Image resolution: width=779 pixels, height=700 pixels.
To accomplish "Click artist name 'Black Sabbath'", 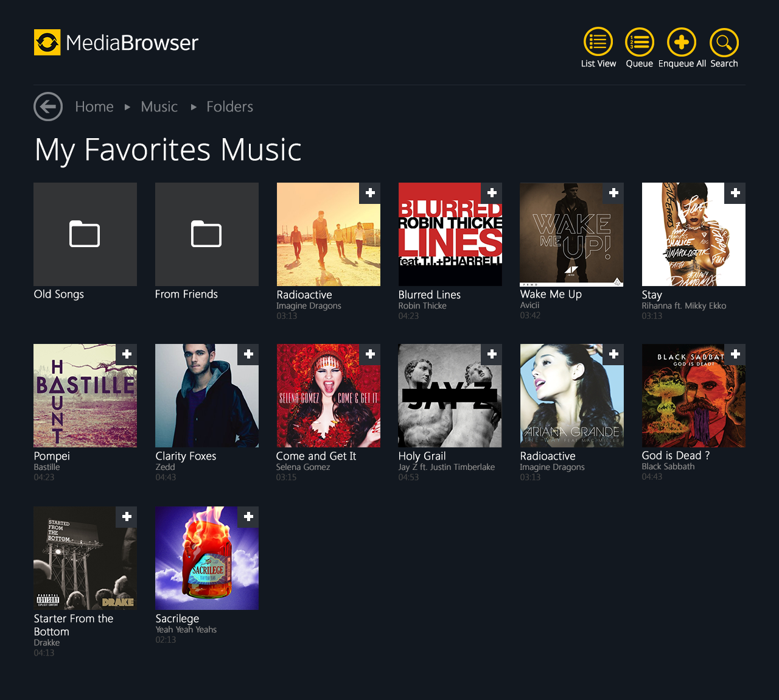I will coord(668,466).
